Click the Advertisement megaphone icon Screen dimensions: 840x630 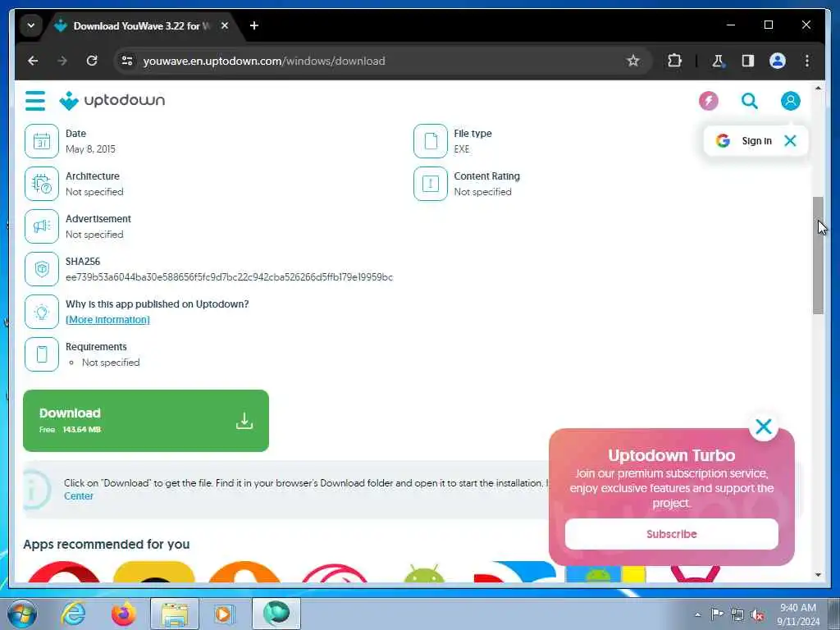pos(42,226)
